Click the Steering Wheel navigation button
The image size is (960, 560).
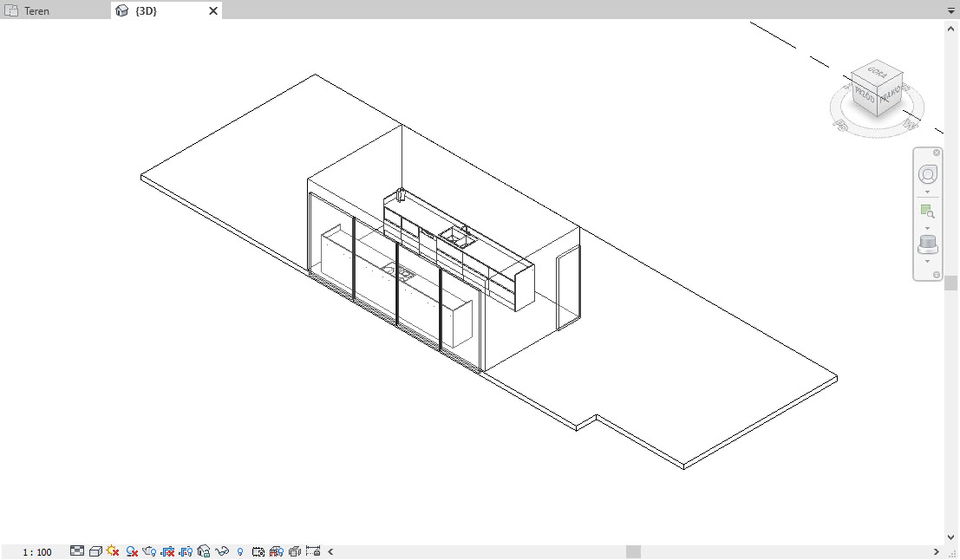point(926,174)
